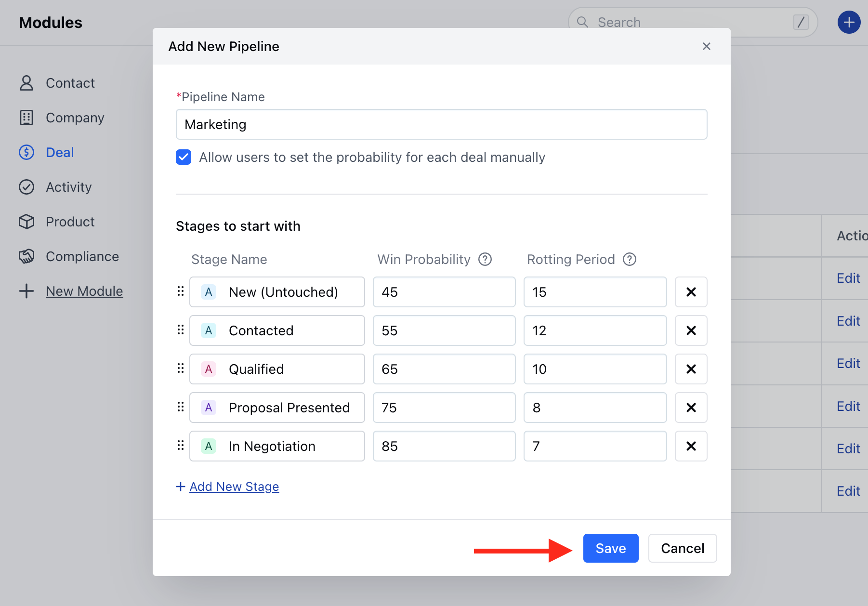Cancel the Add New Pipeline dialog
This screenshot has width=868, height=606.
(682, 548)
